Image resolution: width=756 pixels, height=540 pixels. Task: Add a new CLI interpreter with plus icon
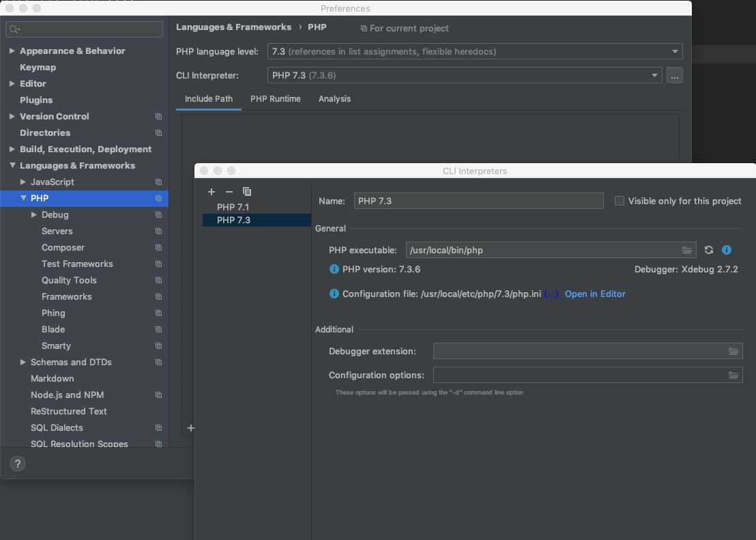point(212,192)
